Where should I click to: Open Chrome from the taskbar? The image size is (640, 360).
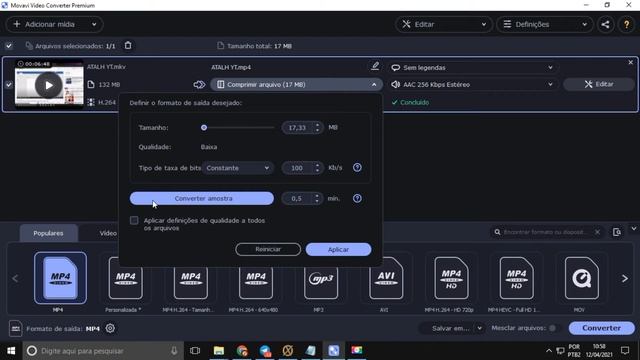coord(242,351)
